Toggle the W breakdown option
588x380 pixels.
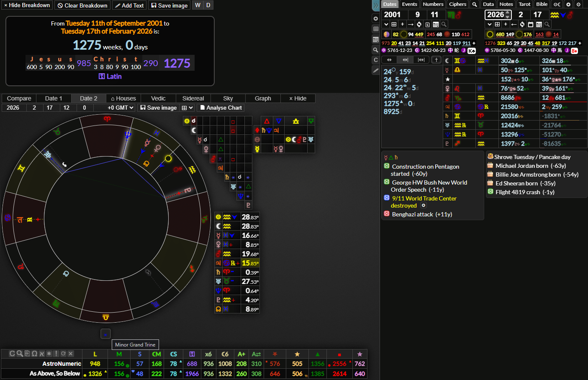[x=198, y=5]
